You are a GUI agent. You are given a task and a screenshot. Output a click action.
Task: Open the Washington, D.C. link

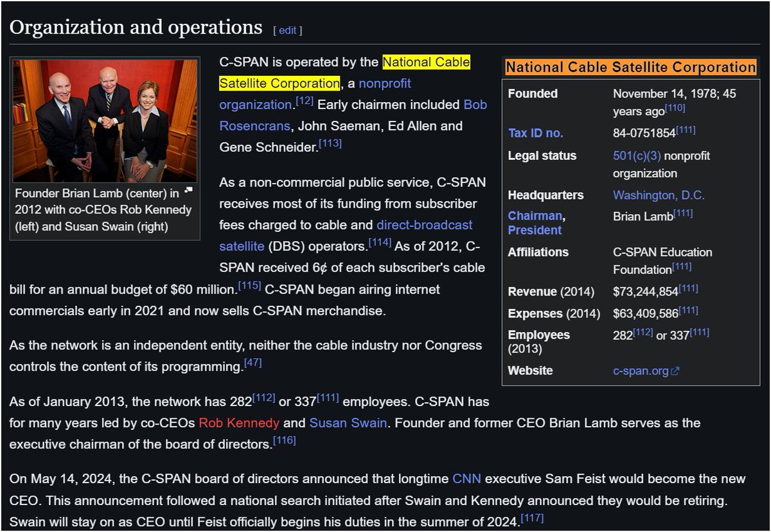[x=659, y=195]
